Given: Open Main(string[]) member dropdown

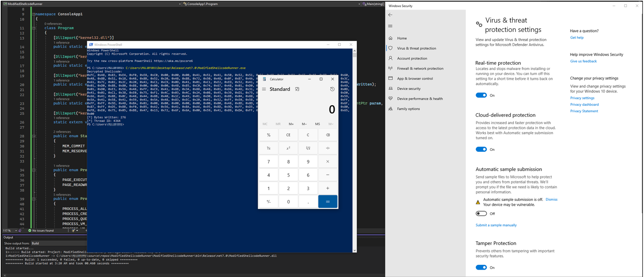Looking at the screenshot, I should tap(373, 4).
